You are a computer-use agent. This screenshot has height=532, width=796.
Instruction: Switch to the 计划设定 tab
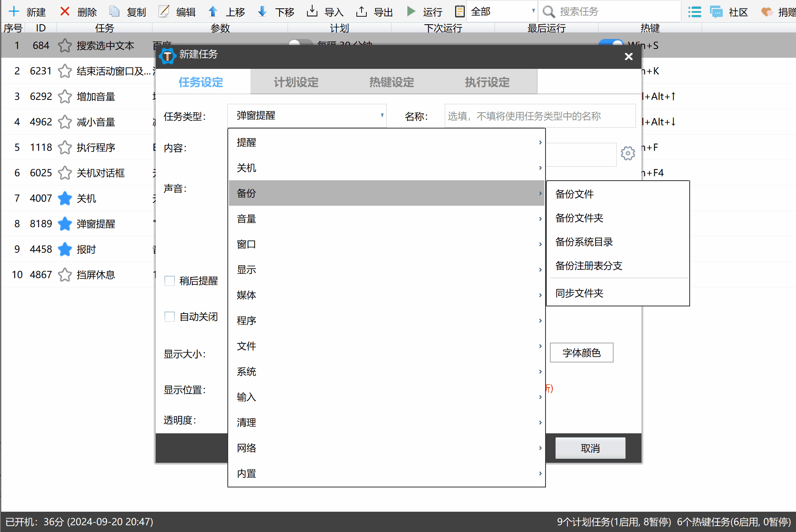pyautogui.click(x=296, y=82)
